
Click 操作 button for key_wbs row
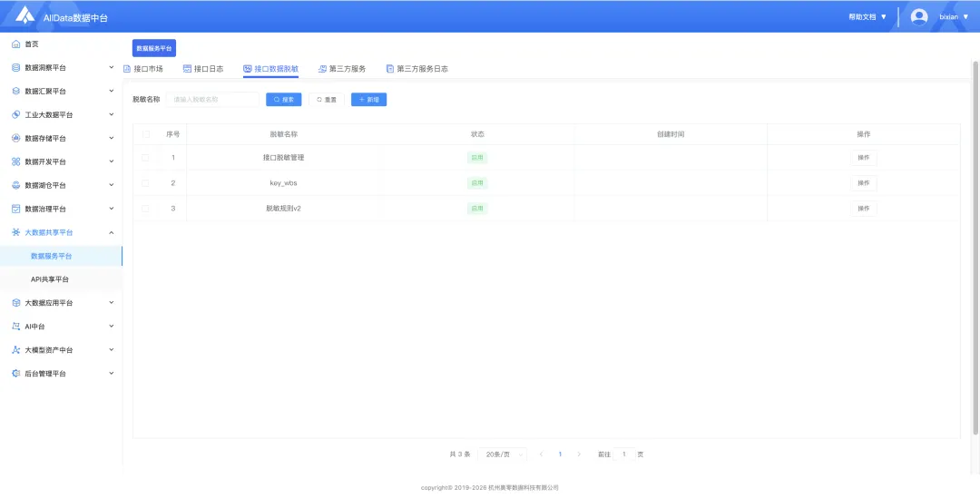pos(863,183)
